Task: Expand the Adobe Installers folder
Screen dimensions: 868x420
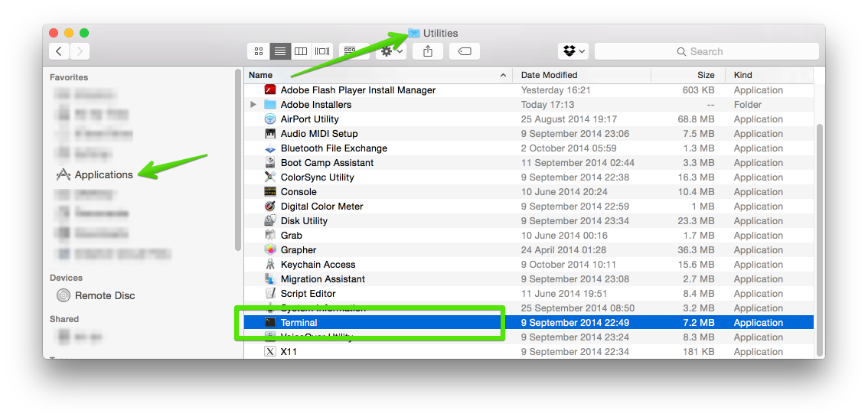Action: 253,105
